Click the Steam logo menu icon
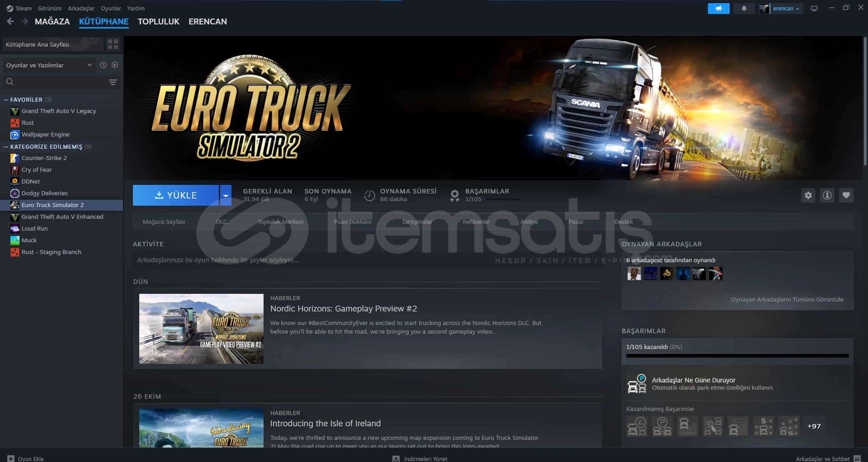868x462 pixels. [10, 9]
